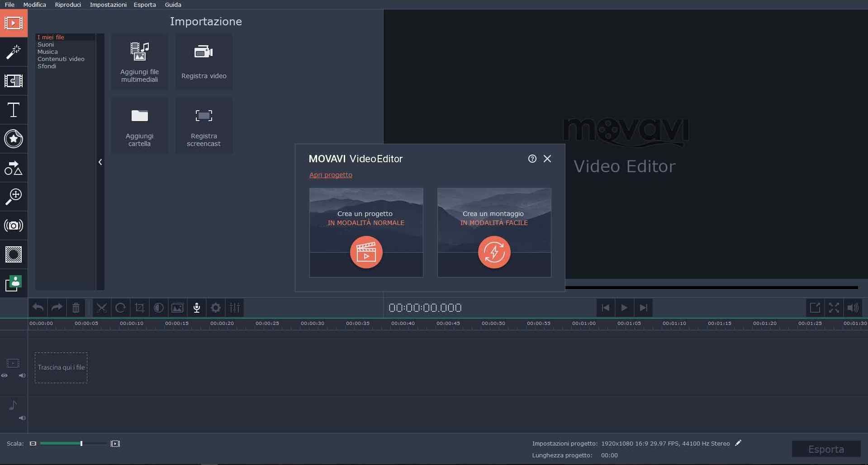This screenshot has height=465, width=868.
Task: Toggle video track visibility eye icon
Action: [5, 376]
